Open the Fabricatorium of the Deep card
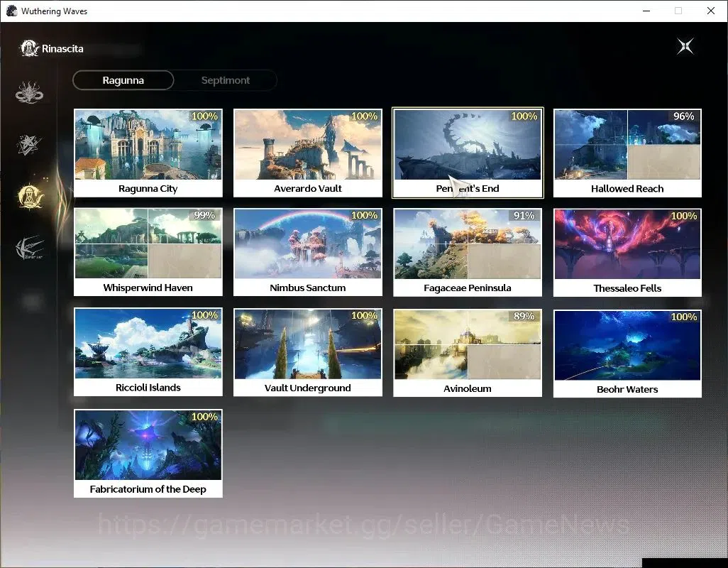The height and width of the screenshot is (568, 728). pos(148,453)
